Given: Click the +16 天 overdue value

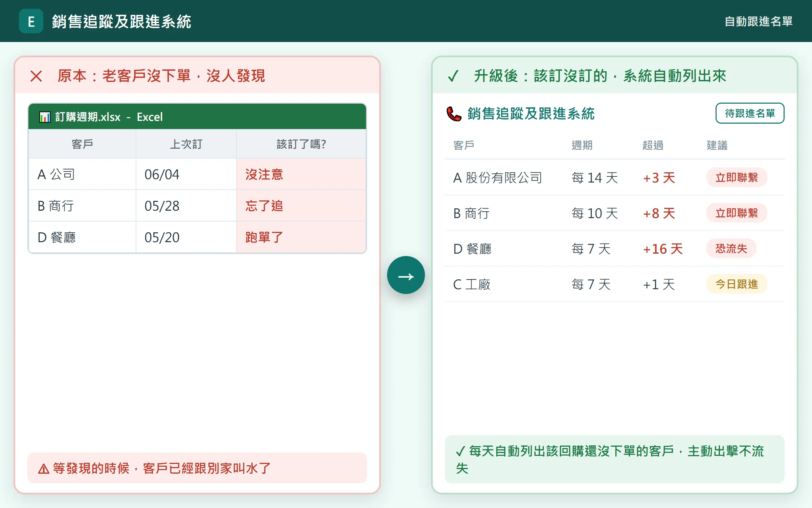Looking at the screenshot, I should click(x=662, y=249).
